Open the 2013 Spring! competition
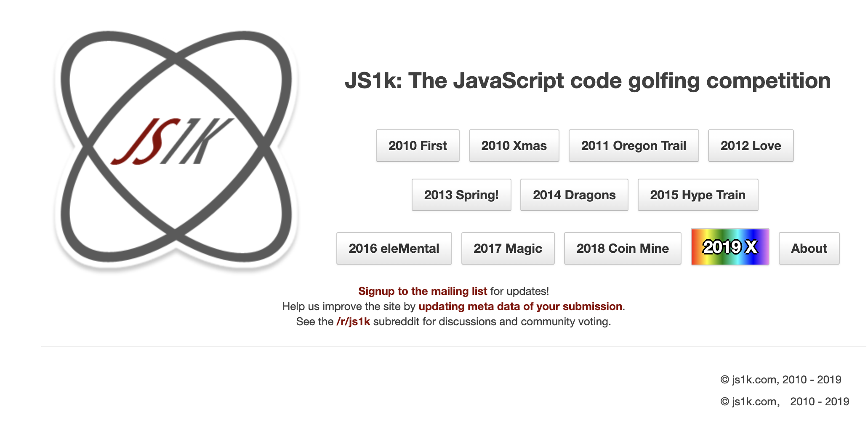 point(461,195)
